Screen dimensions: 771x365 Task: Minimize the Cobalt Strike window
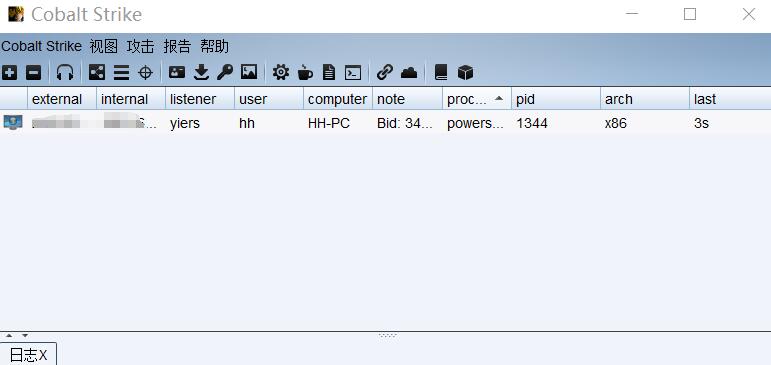tap(632, 14)
